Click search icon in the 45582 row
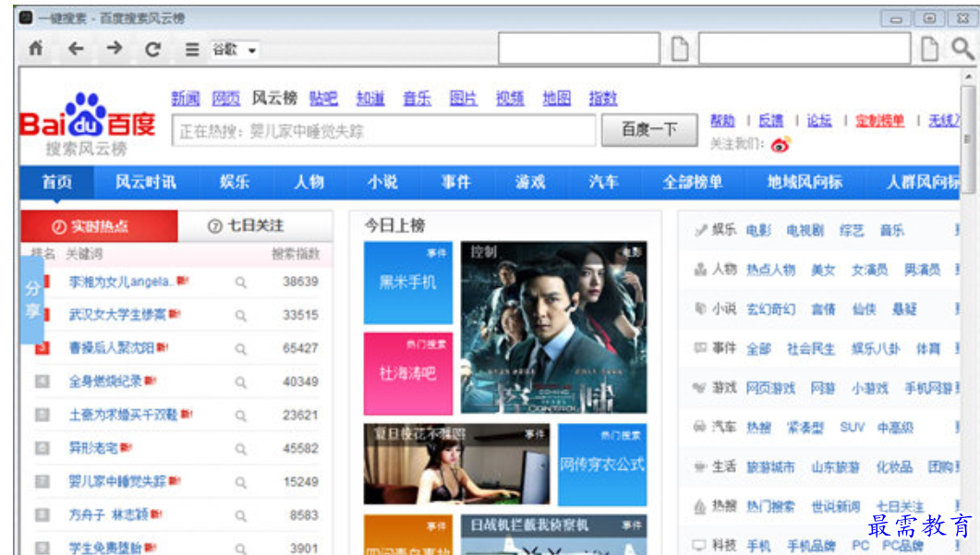 (x=241, y=449)
